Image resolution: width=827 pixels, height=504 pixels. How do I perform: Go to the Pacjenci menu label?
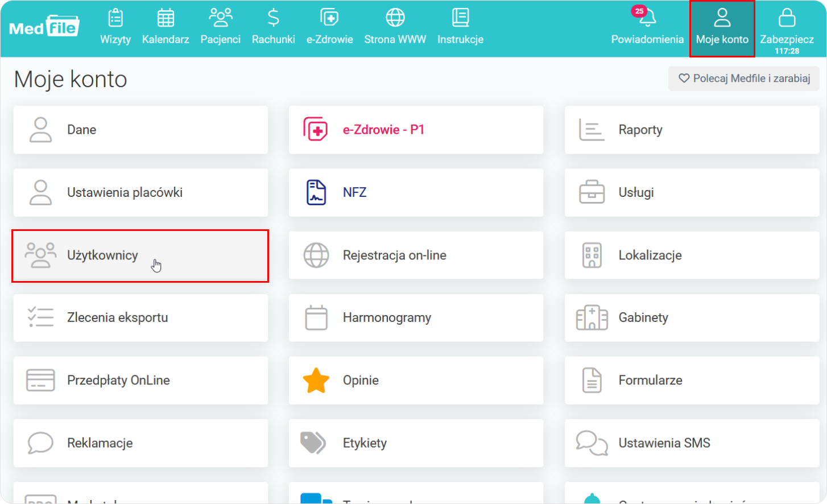pos(221,39)
